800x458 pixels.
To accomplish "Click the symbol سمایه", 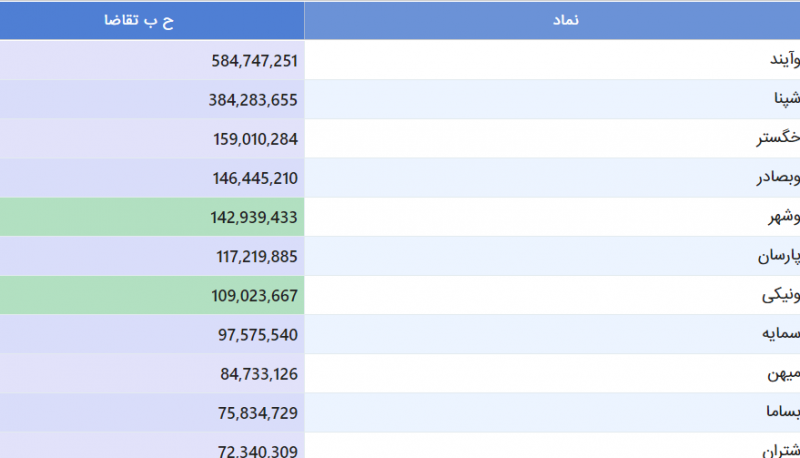I will (x=781, y=334).
